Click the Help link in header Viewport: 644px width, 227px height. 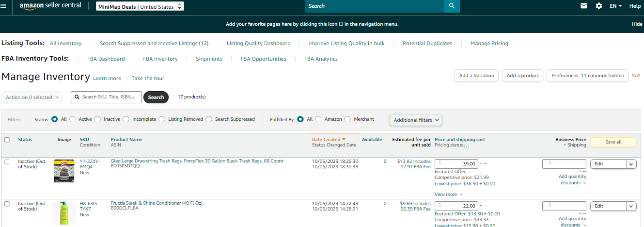point(635,6)
